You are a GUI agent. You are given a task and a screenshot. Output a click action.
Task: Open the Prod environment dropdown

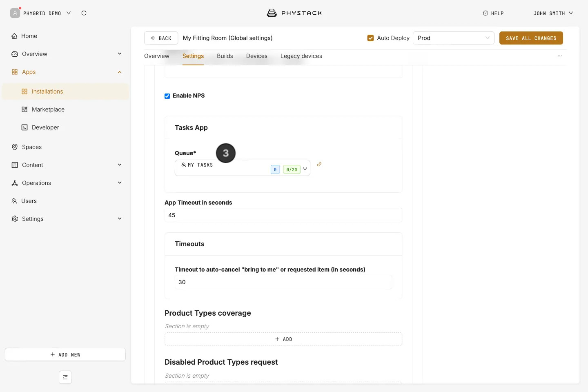click(454, 38)
